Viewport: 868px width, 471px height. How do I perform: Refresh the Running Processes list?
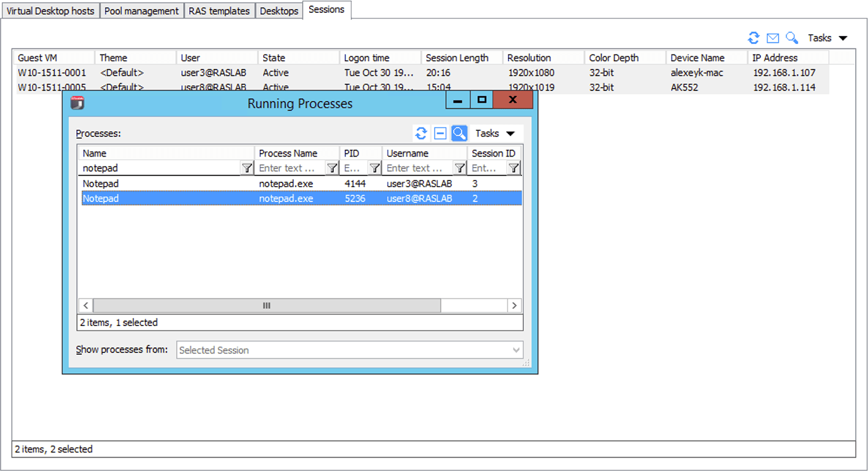coord(421,133)
